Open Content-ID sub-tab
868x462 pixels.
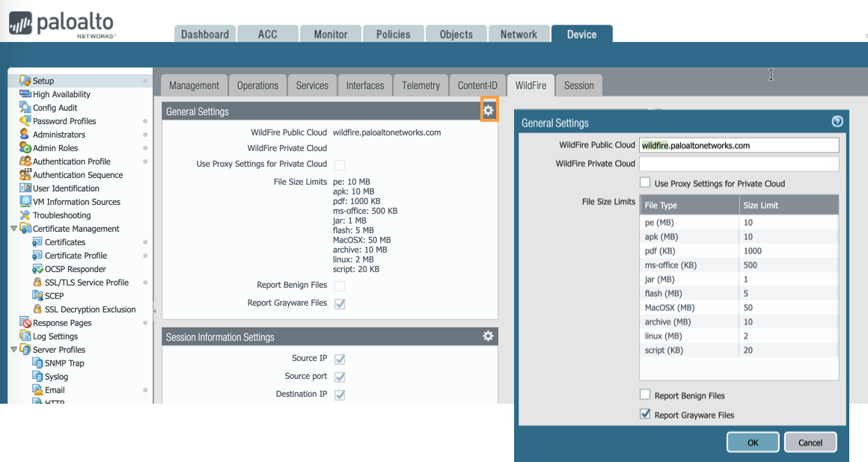coord(477,85)
